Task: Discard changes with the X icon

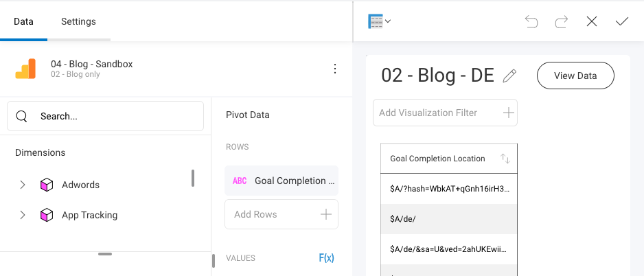Action: 591,21
